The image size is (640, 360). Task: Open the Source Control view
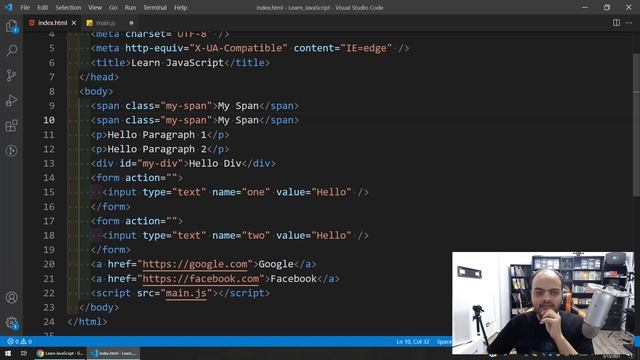point(11,76)
